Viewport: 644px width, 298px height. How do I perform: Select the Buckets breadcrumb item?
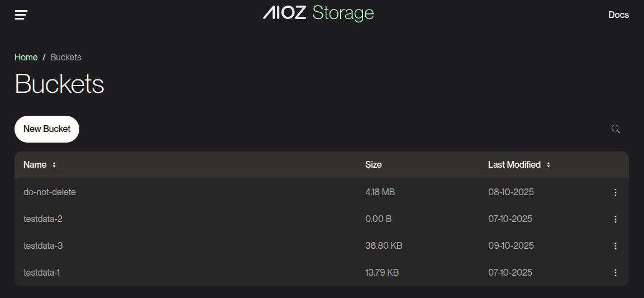tap(66, 58)
